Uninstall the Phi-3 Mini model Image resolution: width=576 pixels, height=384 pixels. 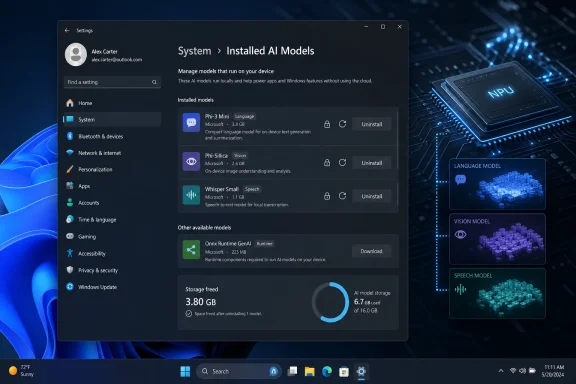371,124
